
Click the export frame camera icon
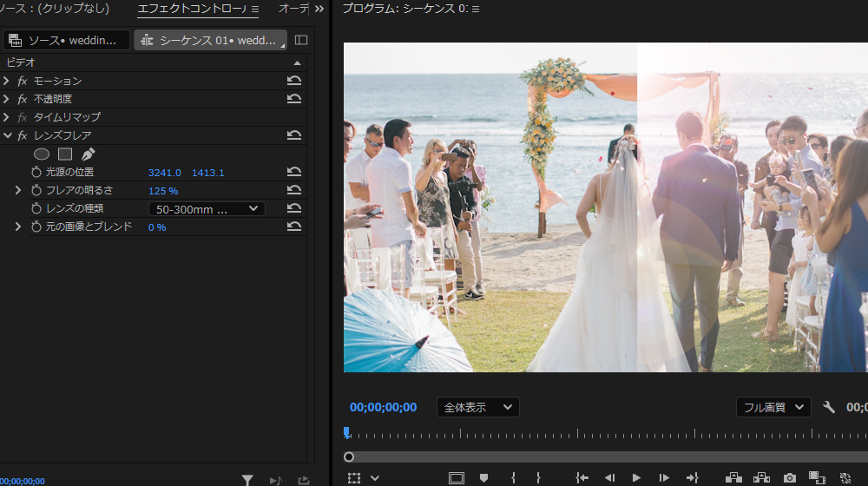789,477
